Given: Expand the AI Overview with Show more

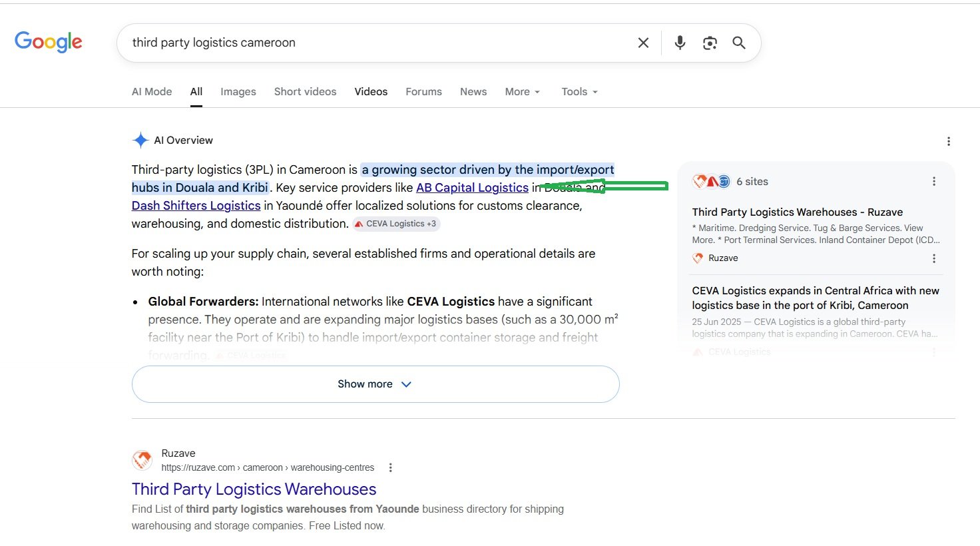Looking at the screenshot, I should [x=375, y=384].
